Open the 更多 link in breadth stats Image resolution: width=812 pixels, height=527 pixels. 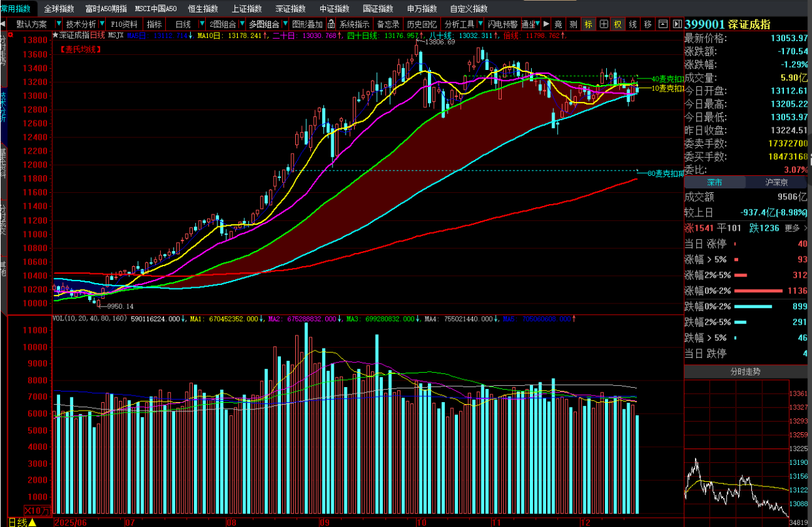pos(796,228)
